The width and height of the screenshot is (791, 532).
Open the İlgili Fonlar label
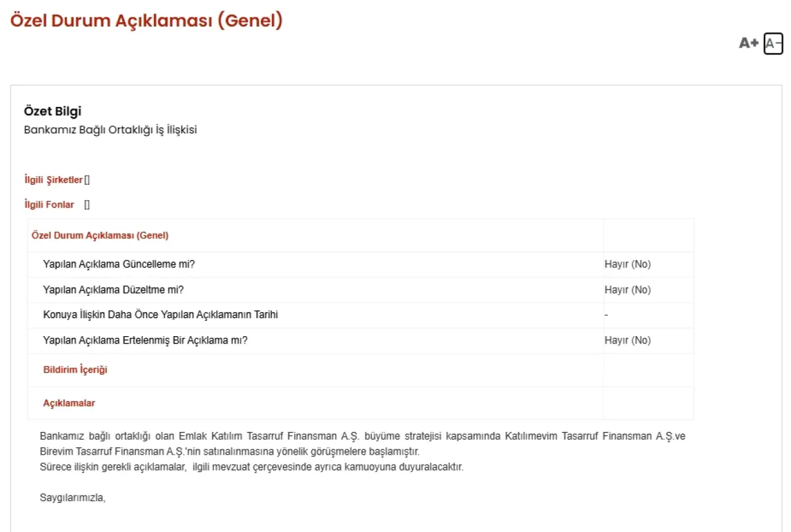tap(49, 205)
